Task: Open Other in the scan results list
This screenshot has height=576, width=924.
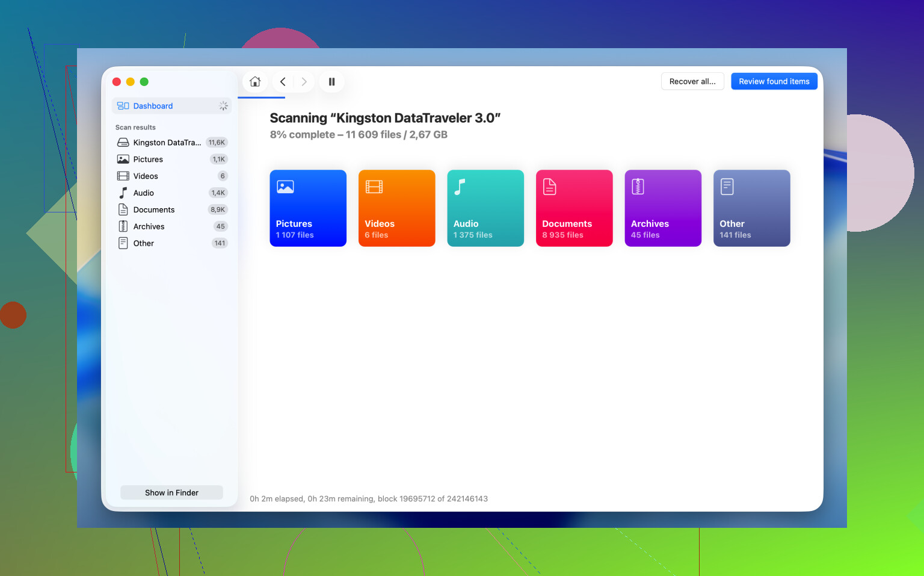Action: tap(171, 243)
